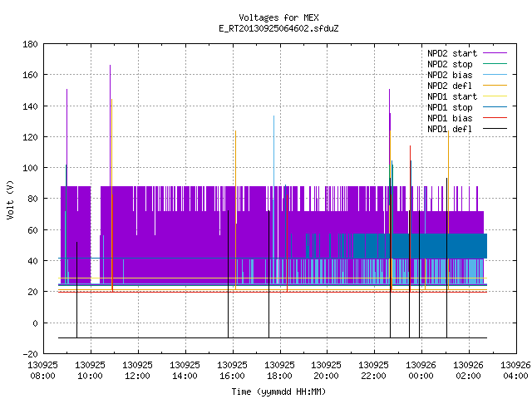Viewport: 532px width, 399px height.
Task: Click the purple NPD2 start legend line
Action: 495,53
